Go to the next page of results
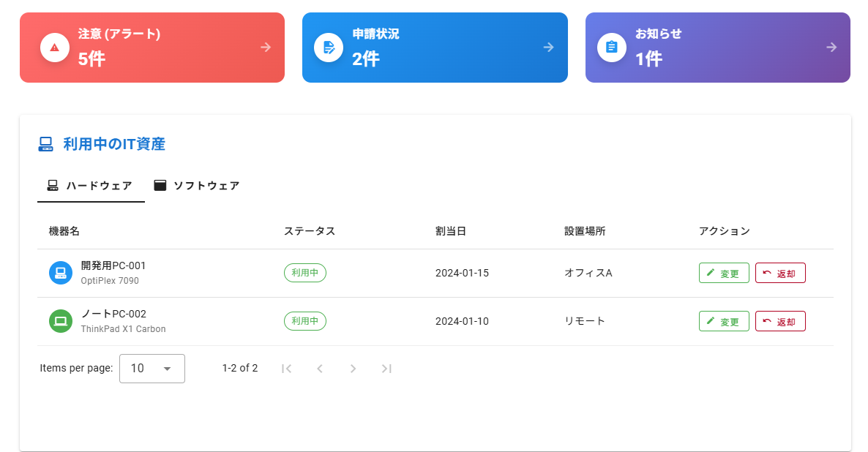The image size is (868, 452). [353, 369]
